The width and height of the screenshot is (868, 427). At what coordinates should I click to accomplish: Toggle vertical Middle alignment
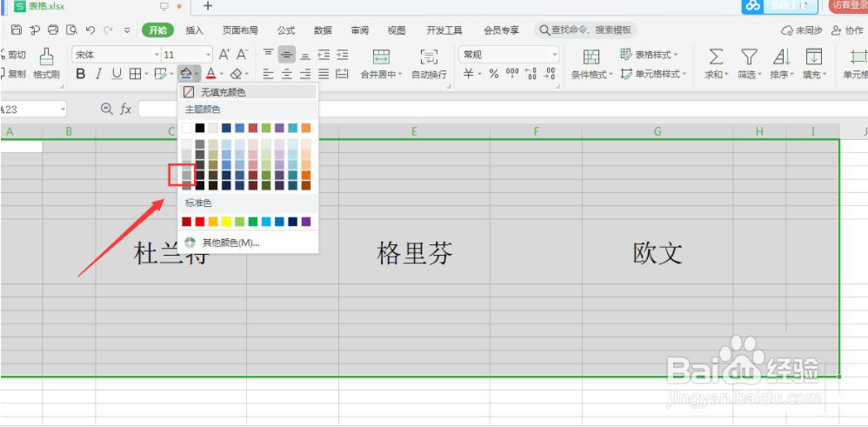287,54
